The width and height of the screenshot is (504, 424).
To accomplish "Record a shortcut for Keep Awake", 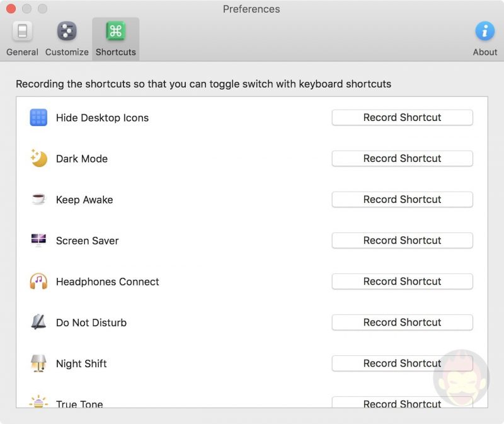I will click(x=402, y=200).
